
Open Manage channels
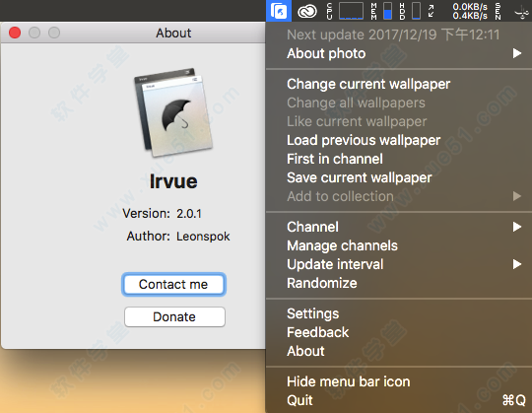point(342,245)
